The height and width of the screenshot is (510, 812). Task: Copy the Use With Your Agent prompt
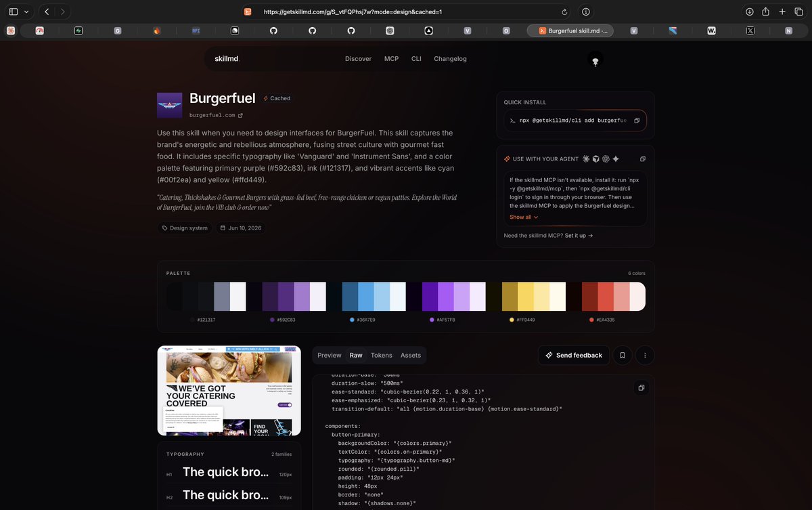click(643, 158)
